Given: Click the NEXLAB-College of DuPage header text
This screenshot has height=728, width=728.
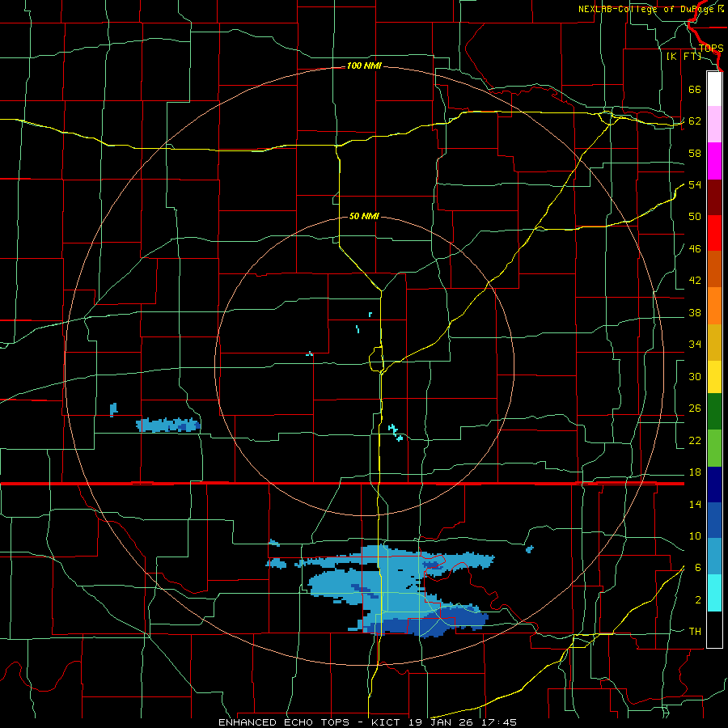Looking at the screenshot, I should click(648, 9).
